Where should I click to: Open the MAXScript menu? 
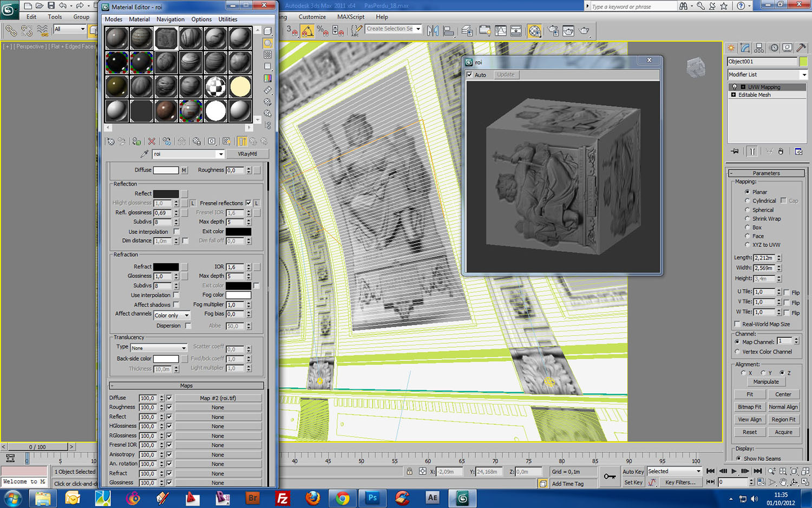pyautogui.click(x=350, y=17)
